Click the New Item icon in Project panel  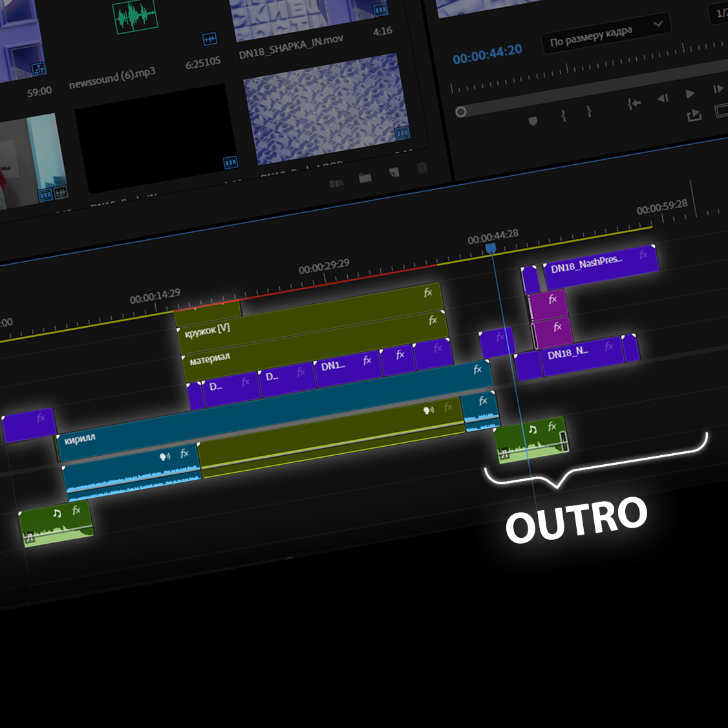[x=394, y=173]
